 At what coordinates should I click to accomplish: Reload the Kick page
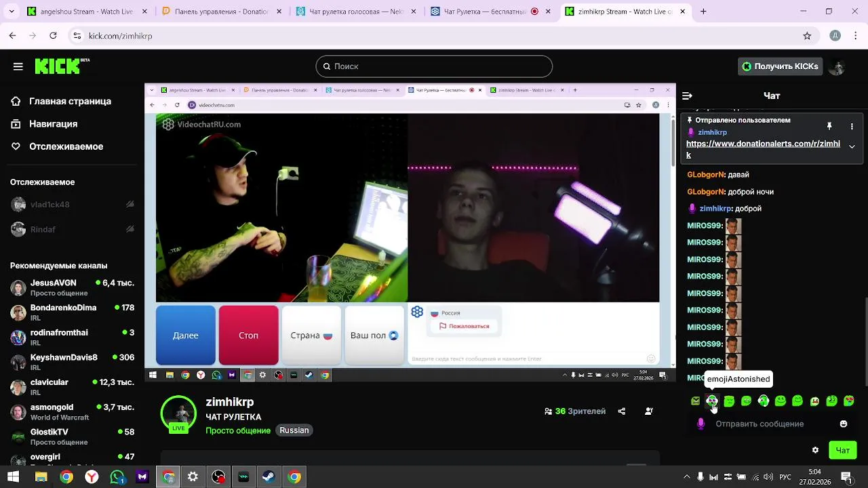[x=54, y=36]
